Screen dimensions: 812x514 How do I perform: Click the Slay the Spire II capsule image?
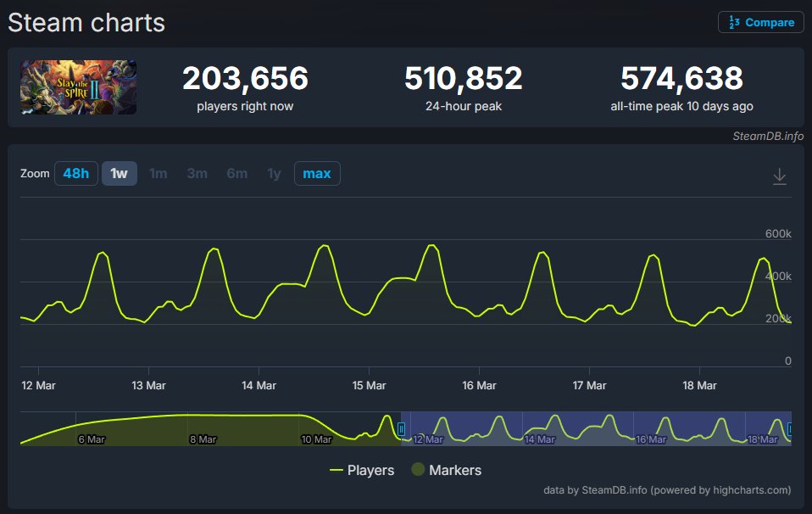point(77,87)
